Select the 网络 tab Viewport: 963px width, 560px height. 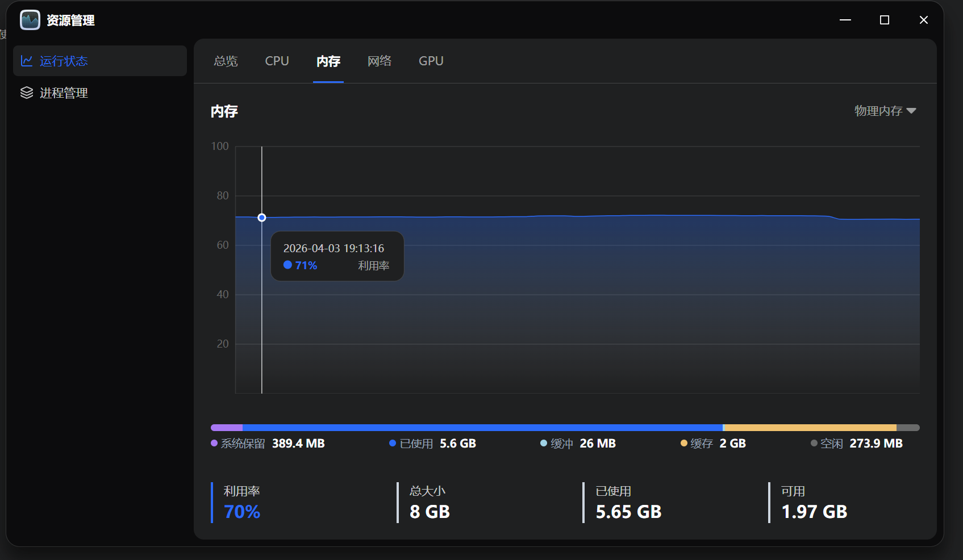(379, 61)
